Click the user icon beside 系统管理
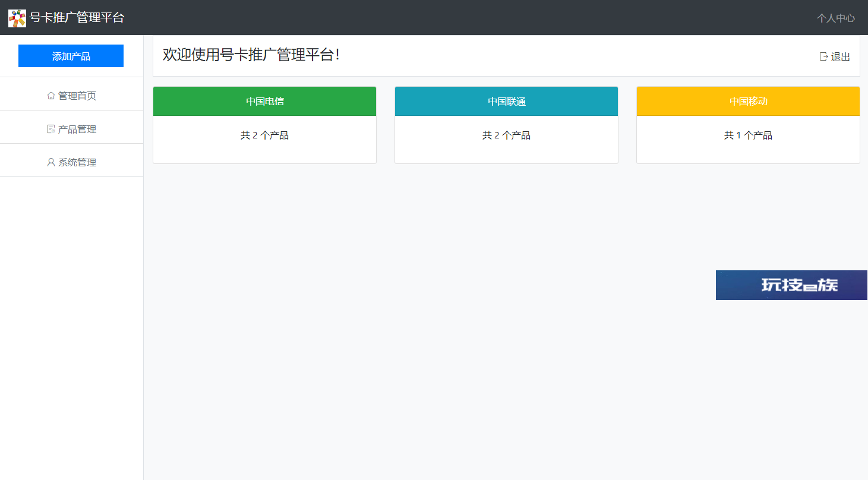The image size is (868, 480). [x=50, y=162]
